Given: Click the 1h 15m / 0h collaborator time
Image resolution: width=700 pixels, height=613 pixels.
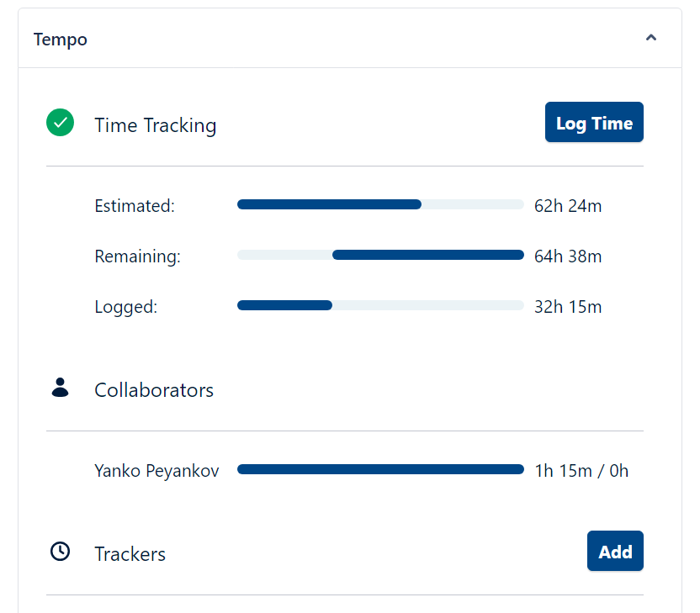Looking at the screenshot, I should [581, 471].
